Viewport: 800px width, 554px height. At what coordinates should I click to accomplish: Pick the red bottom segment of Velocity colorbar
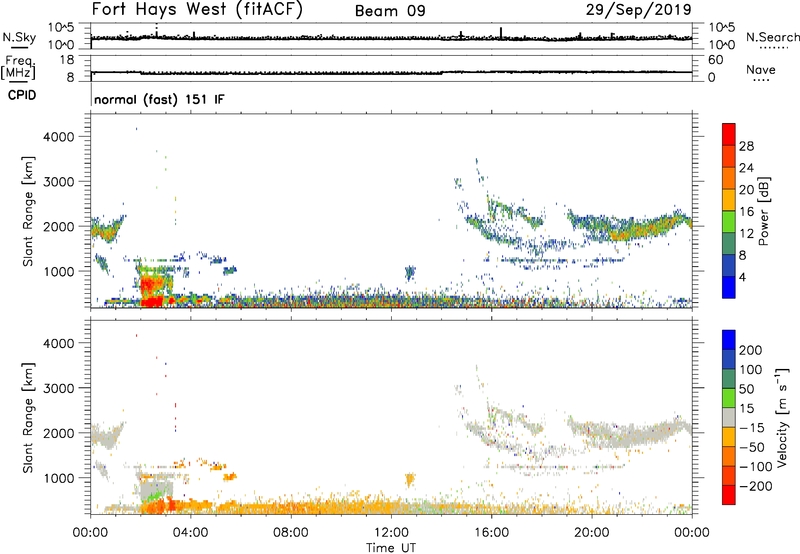[x=729, y=495]
